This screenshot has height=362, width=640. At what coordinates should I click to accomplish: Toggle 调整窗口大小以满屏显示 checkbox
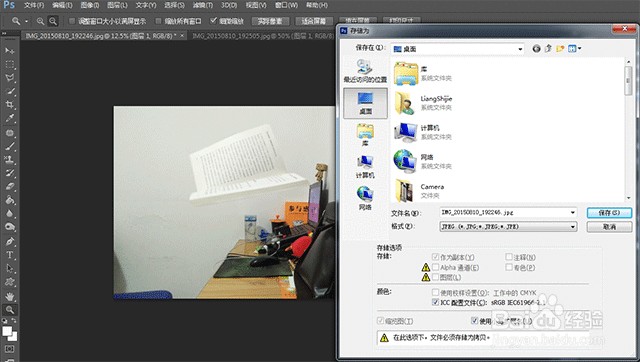click(x=72, y=21)
